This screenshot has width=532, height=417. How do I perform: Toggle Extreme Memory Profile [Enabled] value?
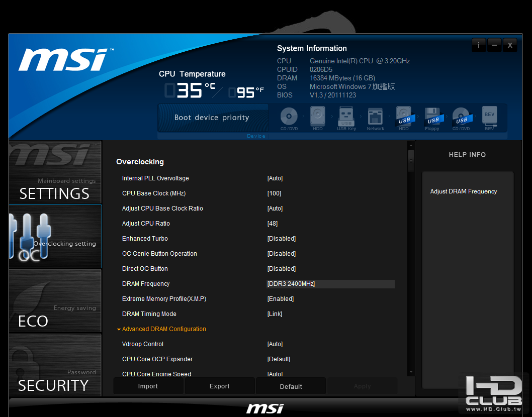(x=280, y=298)
